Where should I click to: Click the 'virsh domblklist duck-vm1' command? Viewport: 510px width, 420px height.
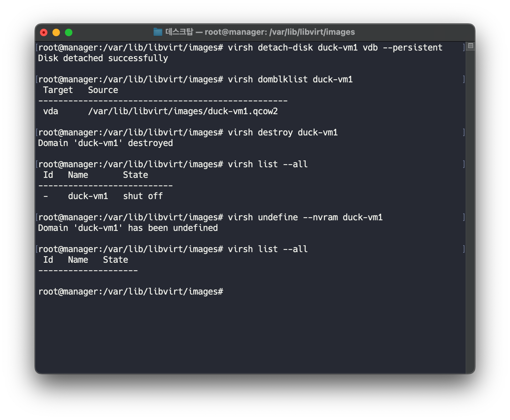point(290,80)
